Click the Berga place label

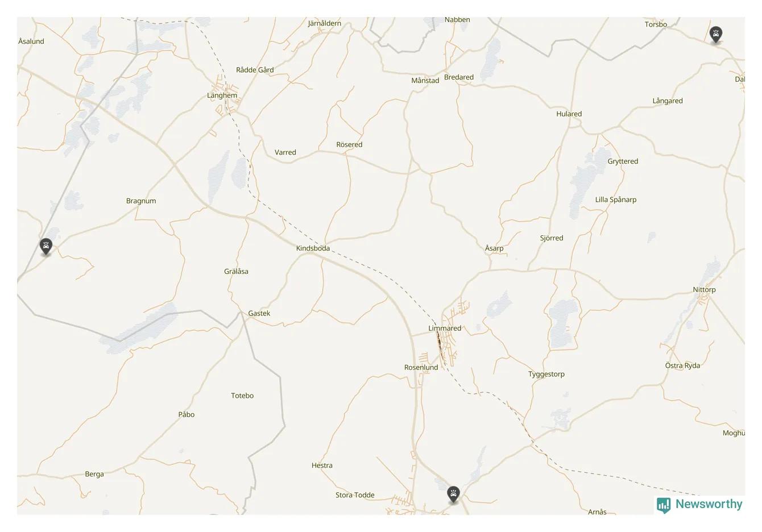click(94, 474)
